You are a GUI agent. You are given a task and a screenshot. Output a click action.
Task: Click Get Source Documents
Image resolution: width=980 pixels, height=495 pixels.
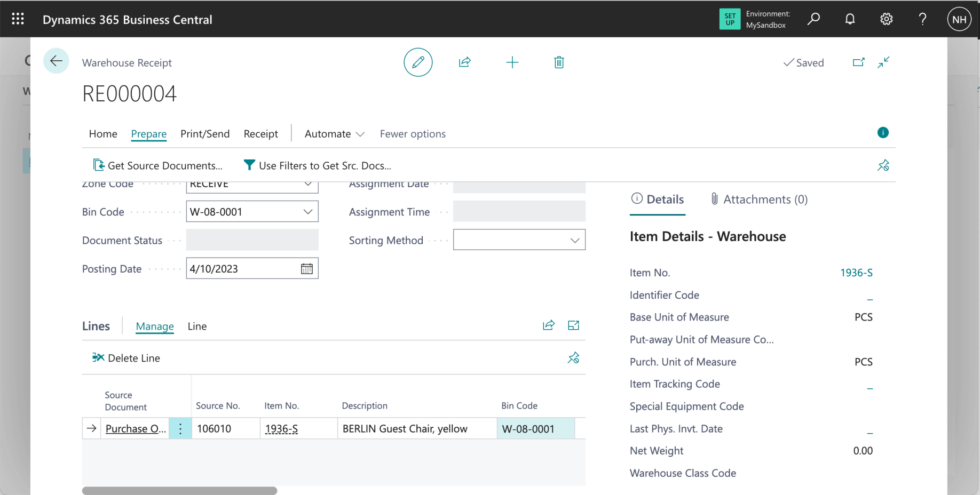pos(157,165)
